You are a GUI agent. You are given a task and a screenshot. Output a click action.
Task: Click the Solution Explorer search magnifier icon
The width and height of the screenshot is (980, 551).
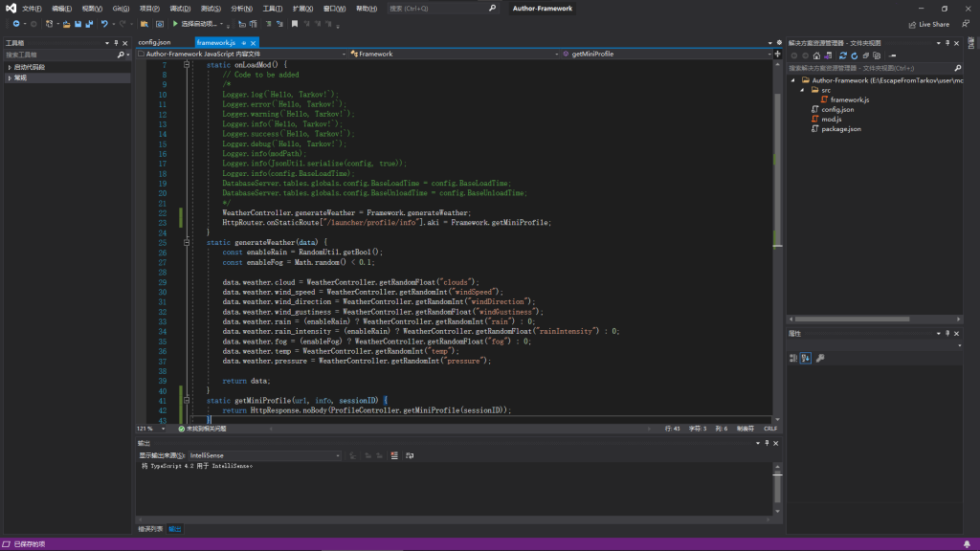(x=957, y=68)
